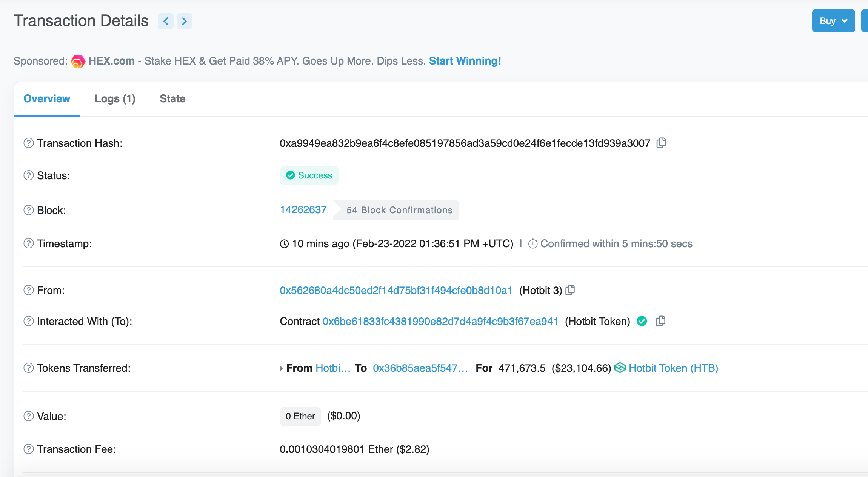Image resolution: width=868 pixels, height=477 pixels.
Task: Open the Hotbit Token (HTB) link
Action: 673,368
